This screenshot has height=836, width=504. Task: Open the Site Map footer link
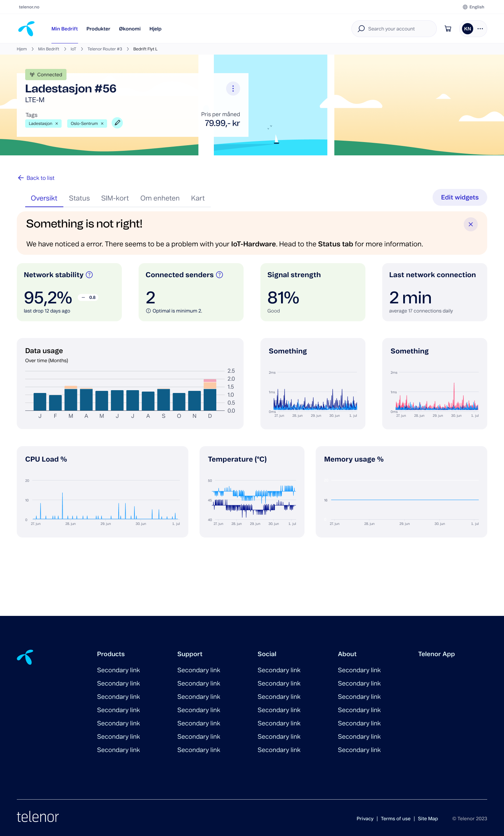coord(428,819)
